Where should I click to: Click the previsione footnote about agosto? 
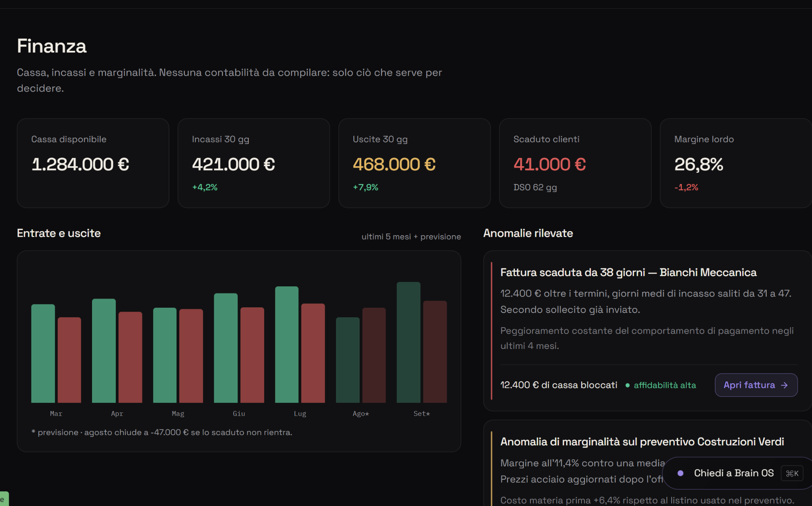coord(162,432)
